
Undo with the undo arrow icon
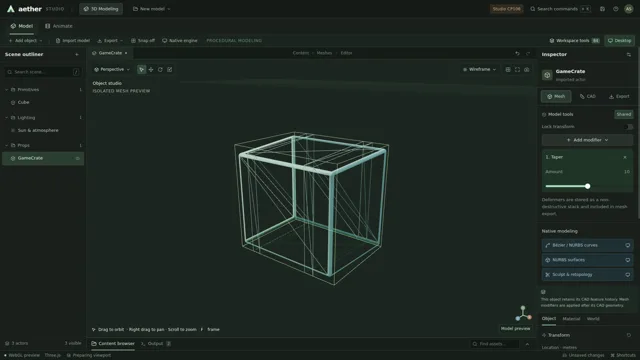[x=517, y=53]
